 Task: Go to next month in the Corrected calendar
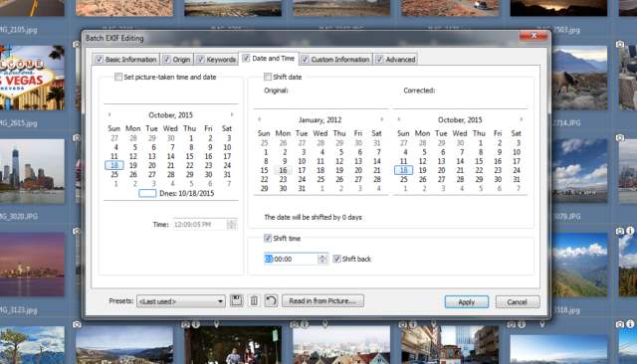[x=522, y=119]
